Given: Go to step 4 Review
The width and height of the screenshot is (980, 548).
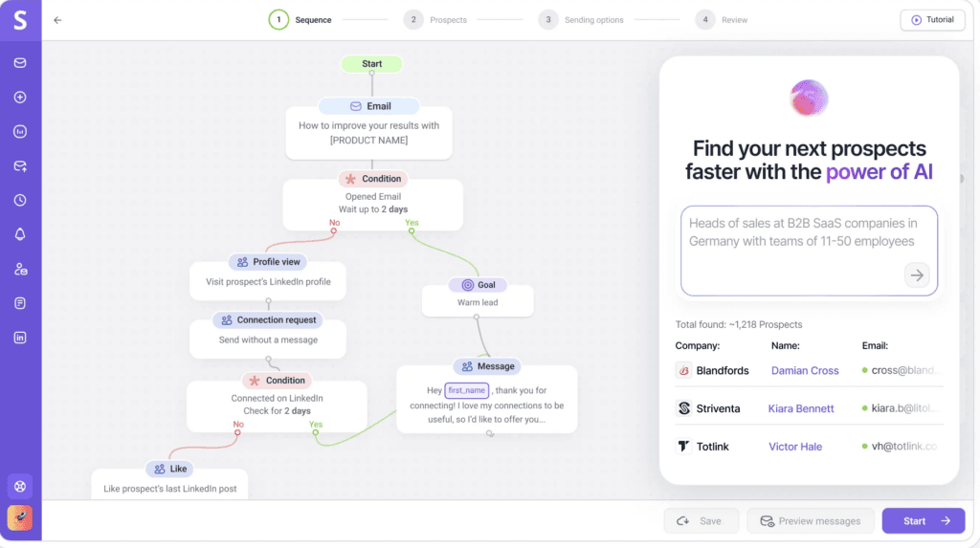Looking at the screenshot, I should click(722, 20).
